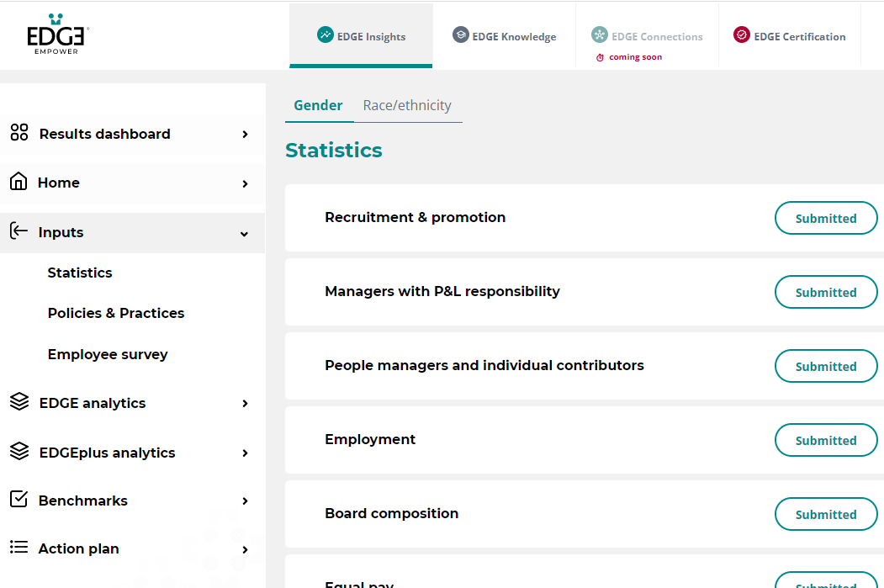Click the Action plan list icon

(x=19, y=548)
